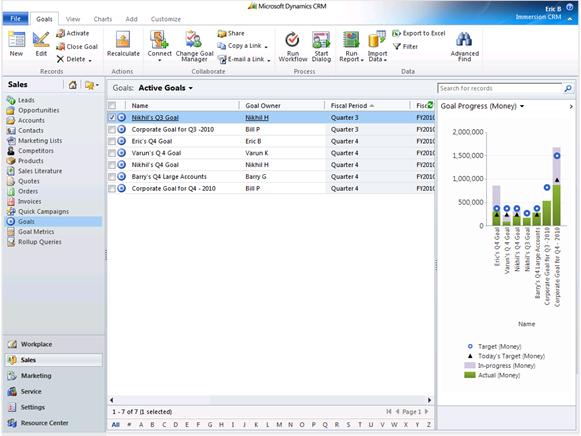Check the Nikhil's Q4 Goal checkbox

(x=112, y=165)
